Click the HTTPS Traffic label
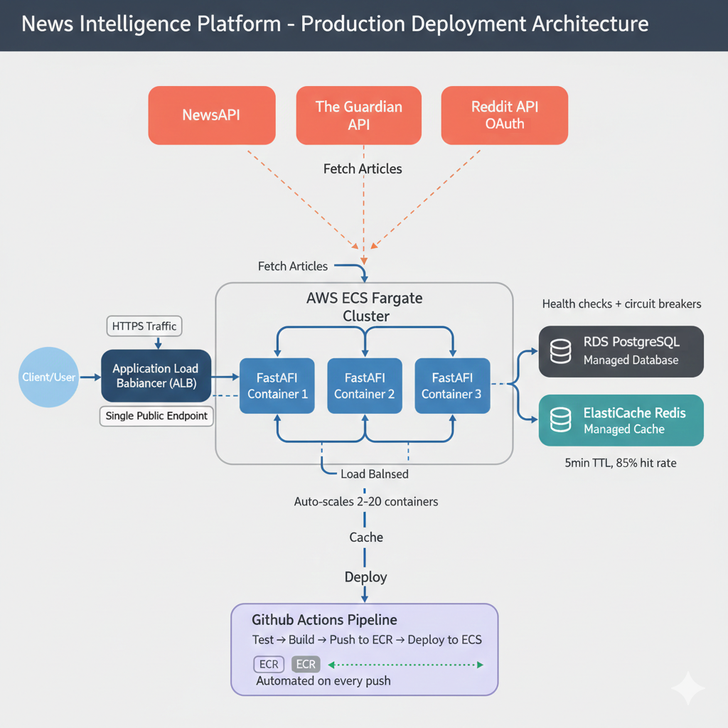Image resolution: width=728 pixels, height=728 pixels. tap(144, 326)
